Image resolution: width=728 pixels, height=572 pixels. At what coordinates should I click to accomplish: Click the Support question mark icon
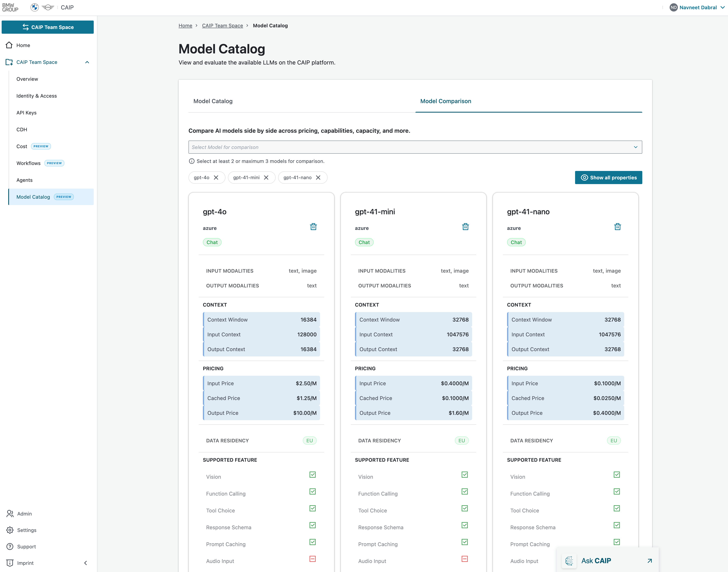tap(10, 546)
